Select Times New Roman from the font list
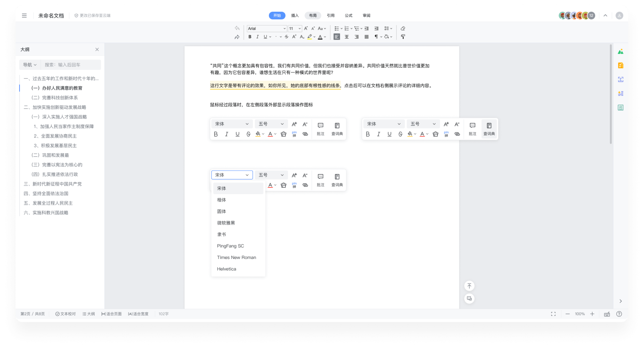Image resolution: width=644 pixels, height=348 pixels. click(238, 258)
